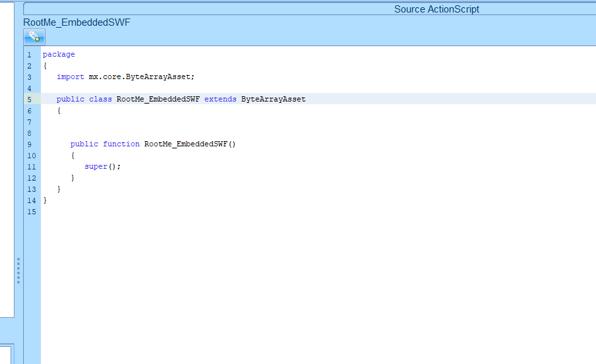Click 'mx.core.ByteArrayAsset;' import path
Screen dimensions: 596x364
point(141,77)
